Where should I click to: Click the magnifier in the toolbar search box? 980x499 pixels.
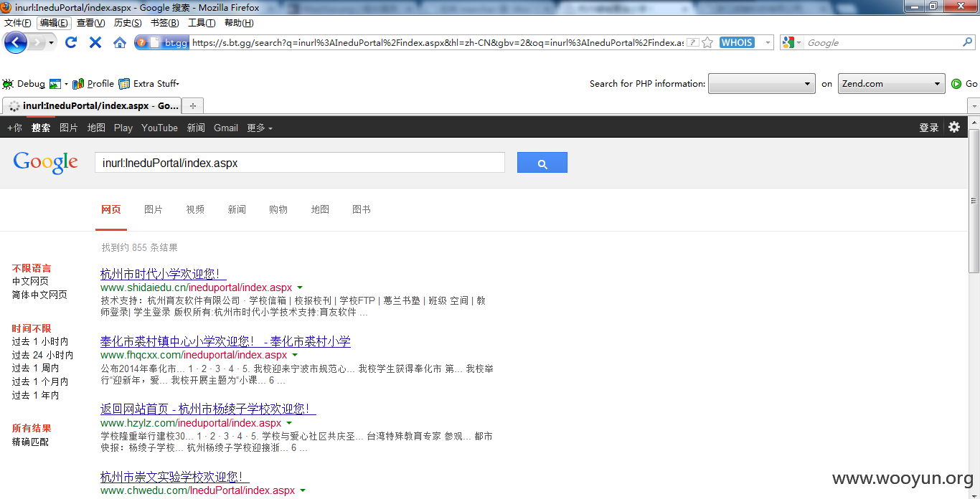pos(967,42)
